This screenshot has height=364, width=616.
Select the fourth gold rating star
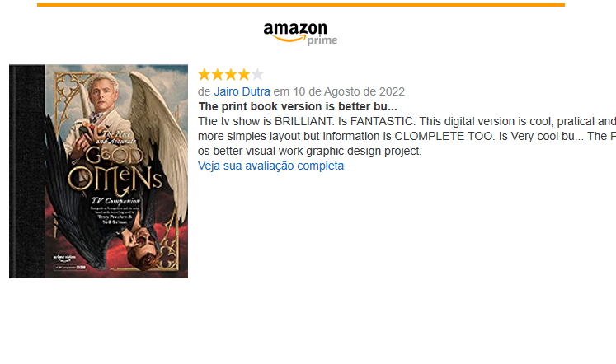pyautogui.click(x=244, y=74)
